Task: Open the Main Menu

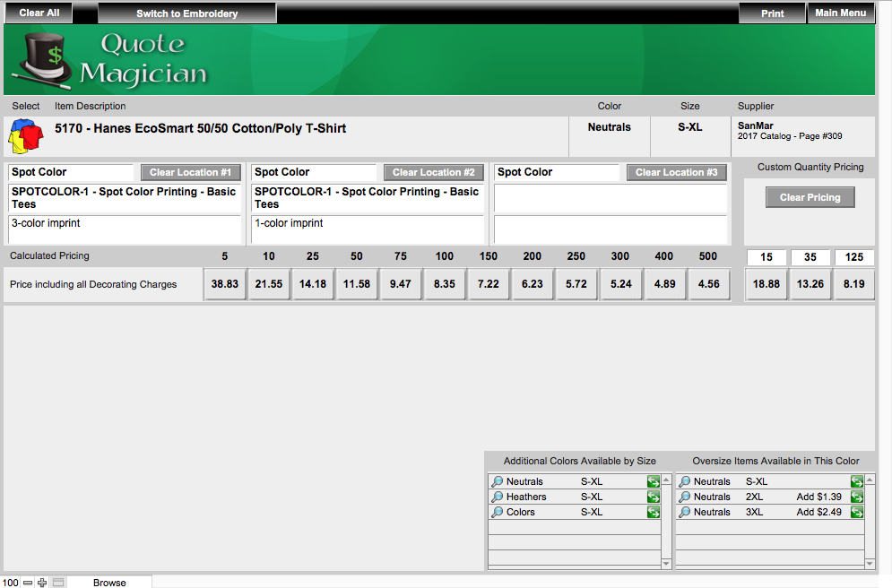Action: (840, 13)
